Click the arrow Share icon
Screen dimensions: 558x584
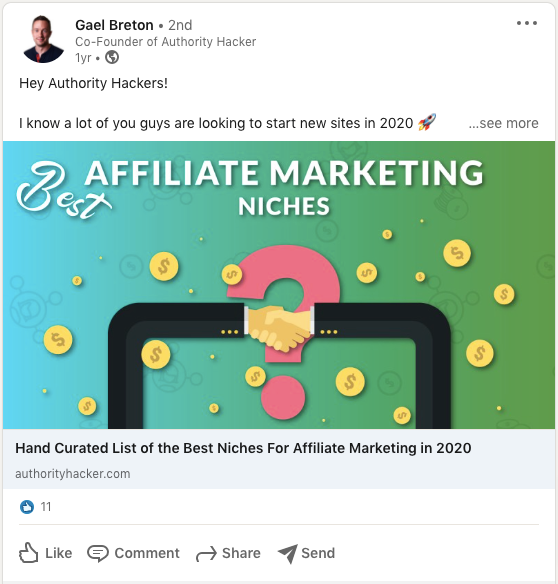(x=206, y=554)
